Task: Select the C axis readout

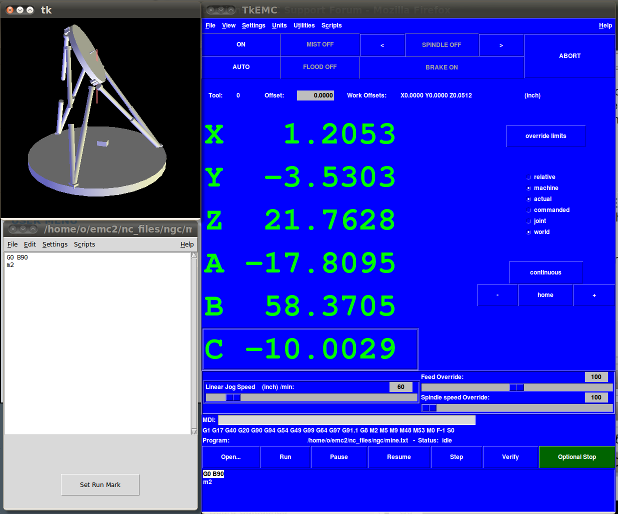Action: click(310, 349)
